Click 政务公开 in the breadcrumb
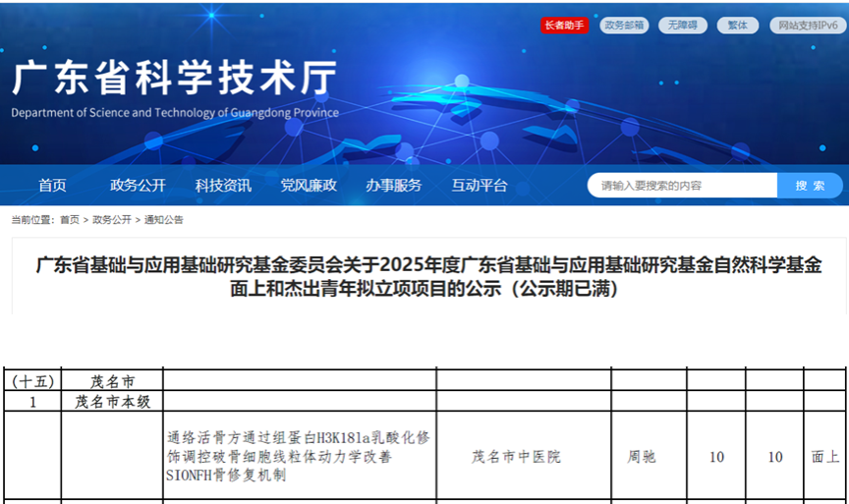849x504 pixels. coord(111,220)
